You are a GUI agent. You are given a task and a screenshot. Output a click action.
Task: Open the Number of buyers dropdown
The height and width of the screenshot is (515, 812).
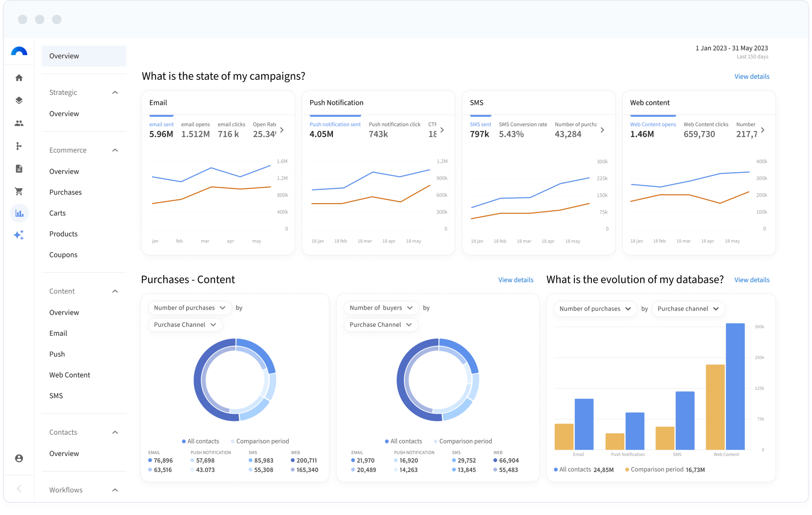(381, 308)
